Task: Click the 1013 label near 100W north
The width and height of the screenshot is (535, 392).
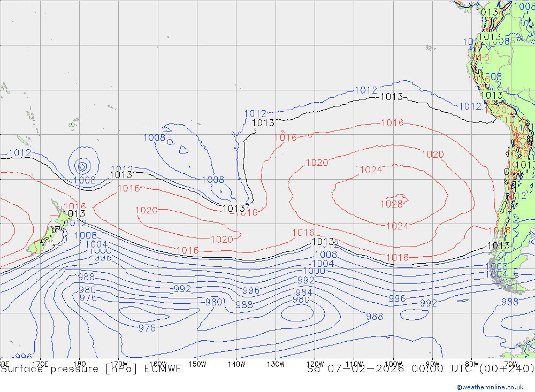Action: tap(392, 97)
